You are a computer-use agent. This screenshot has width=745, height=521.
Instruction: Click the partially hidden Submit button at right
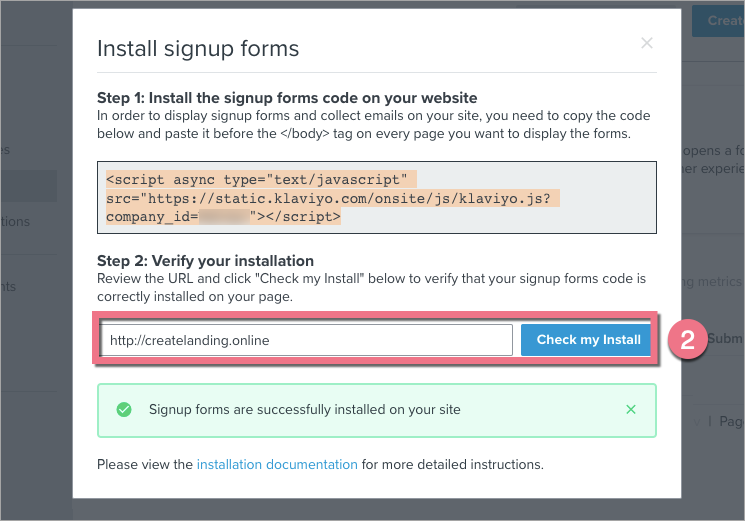coord(724,339)
